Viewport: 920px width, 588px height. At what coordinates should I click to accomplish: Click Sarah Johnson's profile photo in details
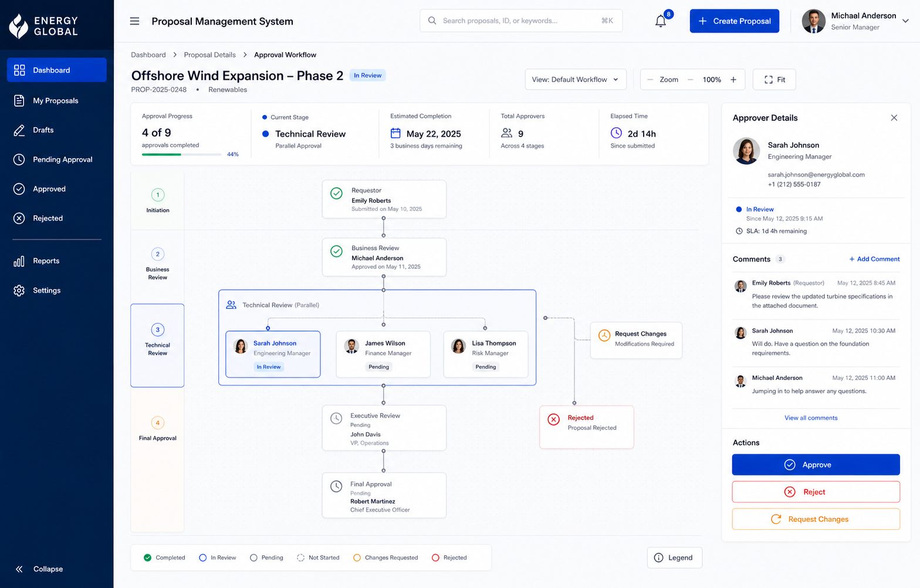(746, 151)
